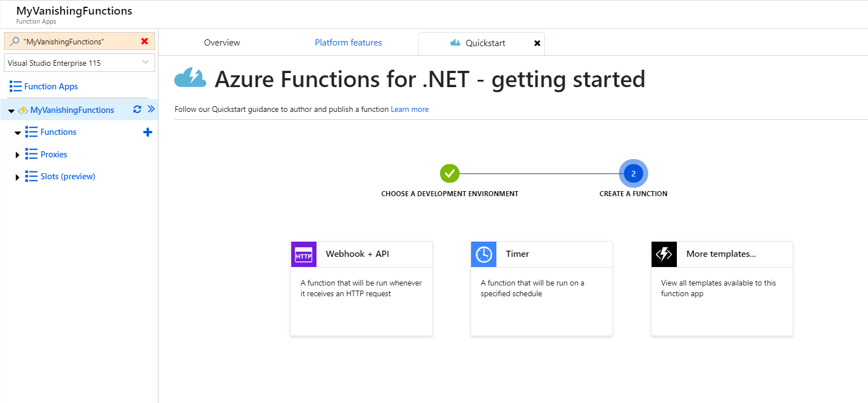Clear search with the red X icon

(x=144, y=41)
